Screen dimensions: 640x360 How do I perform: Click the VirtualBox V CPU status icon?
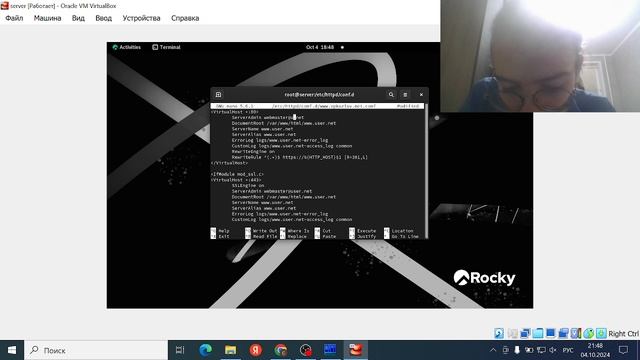coord(576,333)
